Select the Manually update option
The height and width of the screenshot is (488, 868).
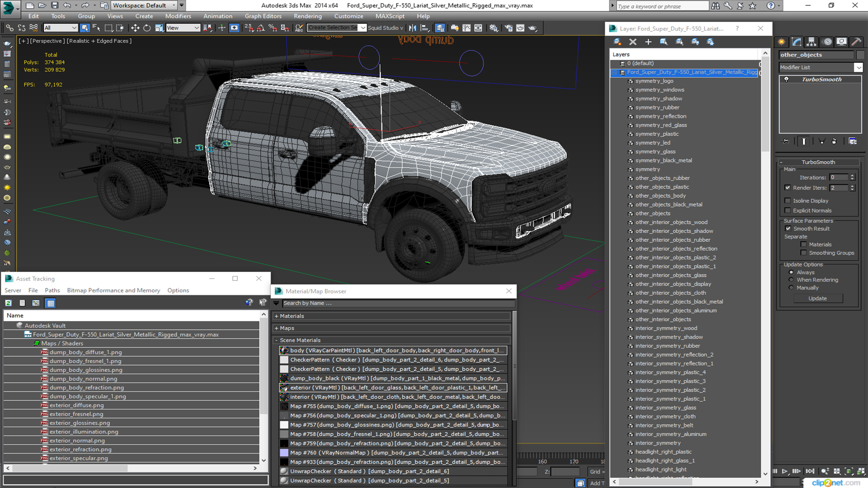point(791,287)
